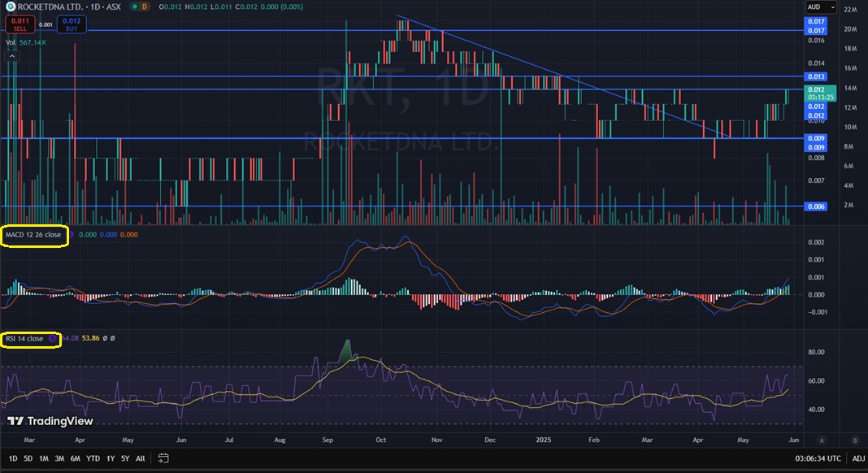
Task: Click the 22M volume scale label
Action: click(850, 10)
